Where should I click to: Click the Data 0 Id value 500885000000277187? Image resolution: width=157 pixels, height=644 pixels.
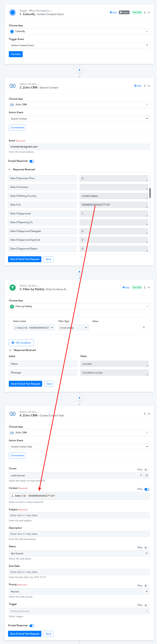pyautogui.click(x=114, y=205)
